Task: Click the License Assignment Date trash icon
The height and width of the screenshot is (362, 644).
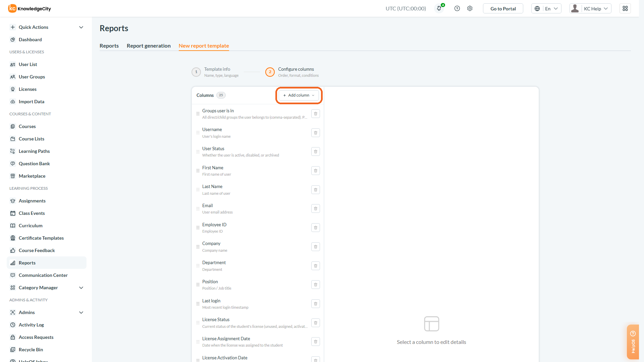Action: click(x=315, y=342)
